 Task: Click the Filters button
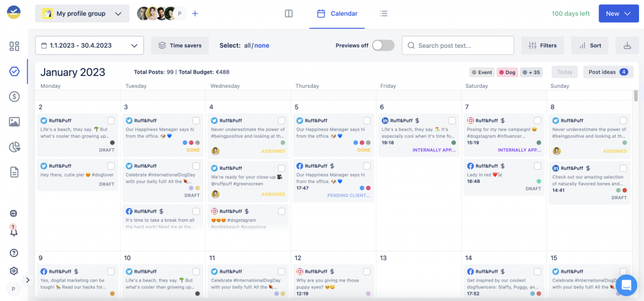pyautogui.click(x=542, y=45)
